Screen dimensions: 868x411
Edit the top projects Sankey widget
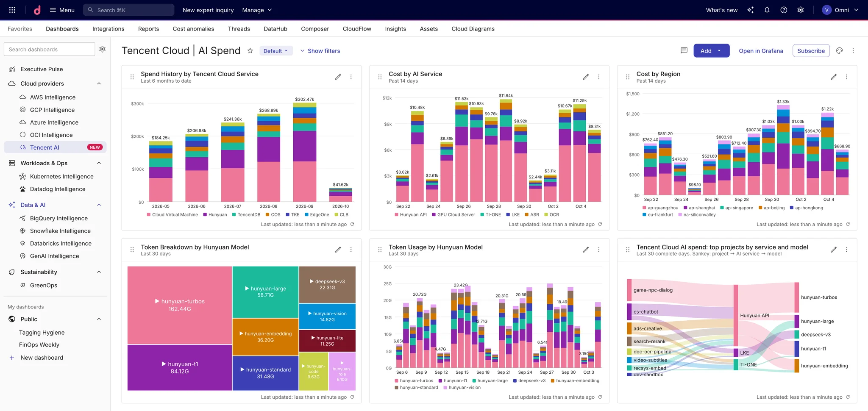pyautogui.click(x=834, y=250)
